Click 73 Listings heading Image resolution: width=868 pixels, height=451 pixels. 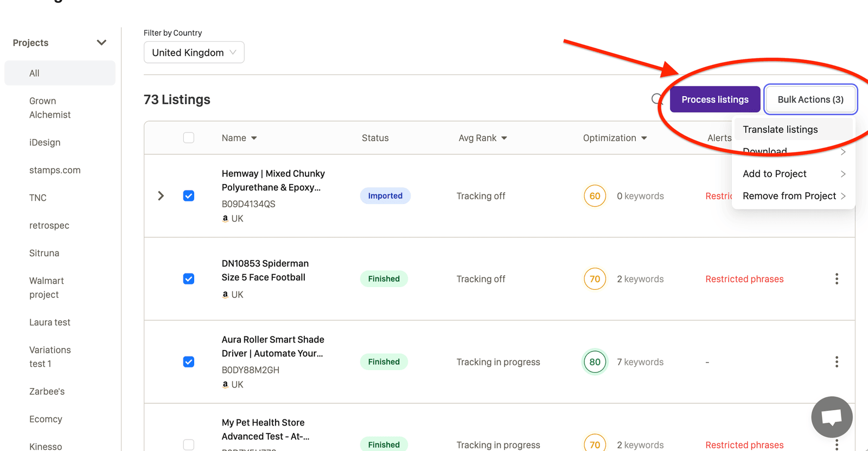click(177, 99)
